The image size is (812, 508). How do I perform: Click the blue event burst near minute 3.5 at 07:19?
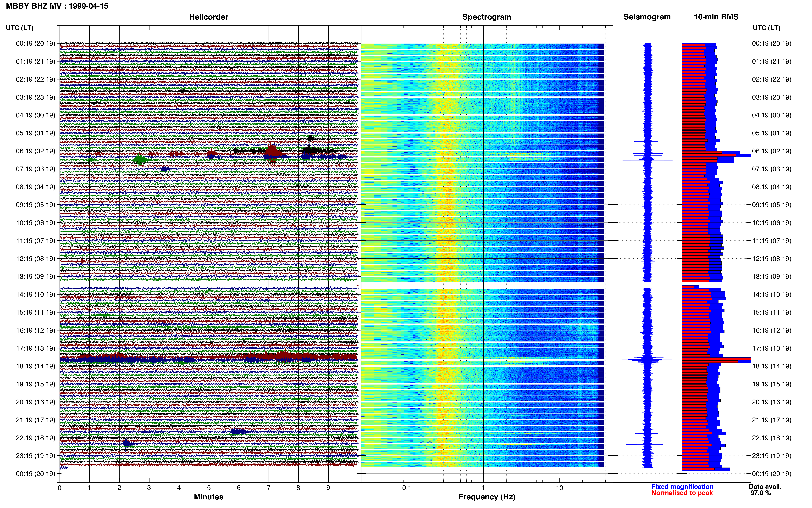pyautogui.click(x=165, y=169)
